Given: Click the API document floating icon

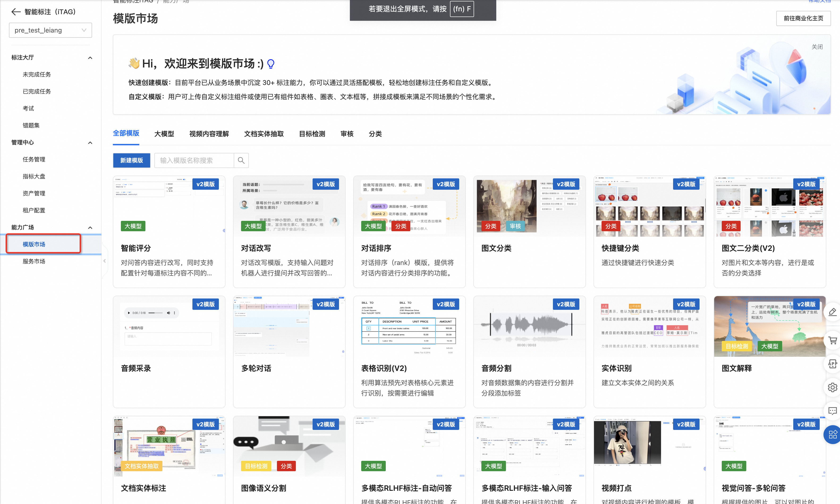Looking at the screenshot, I should [832, 364].
